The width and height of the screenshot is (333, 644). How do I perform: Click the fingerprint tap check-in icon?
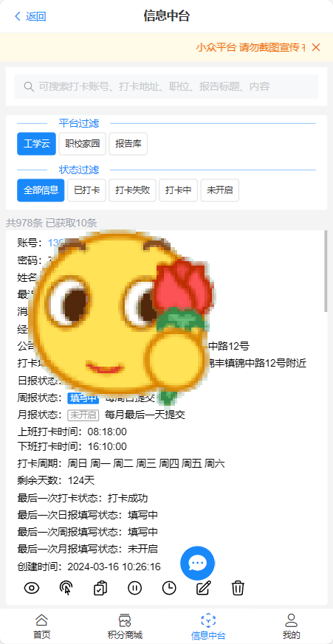(x=66, y=588)
